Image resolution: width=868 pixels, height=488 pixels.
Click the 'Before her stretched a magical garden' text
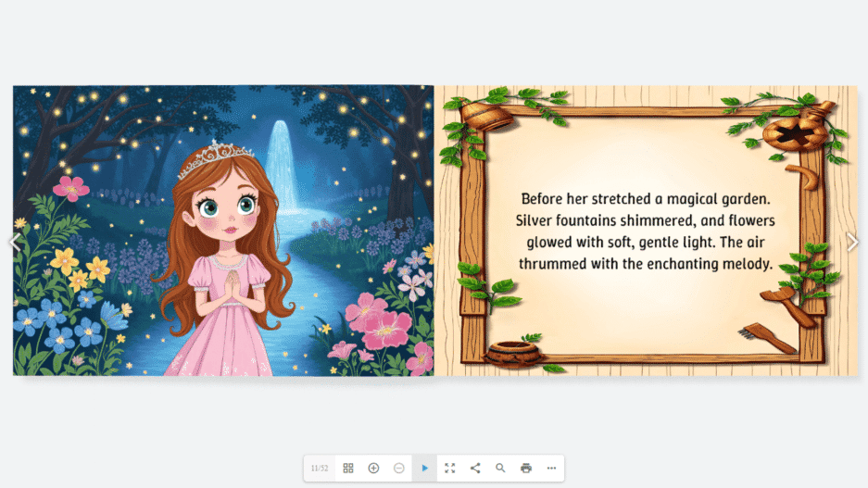click(x=646, y=199)
